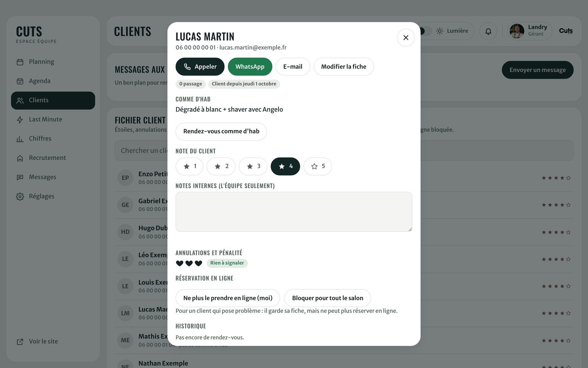Screen dimensions: 588x368
Task: Set client rating to 2 stars
Action: pyautogui.click(x=221, y=166)
